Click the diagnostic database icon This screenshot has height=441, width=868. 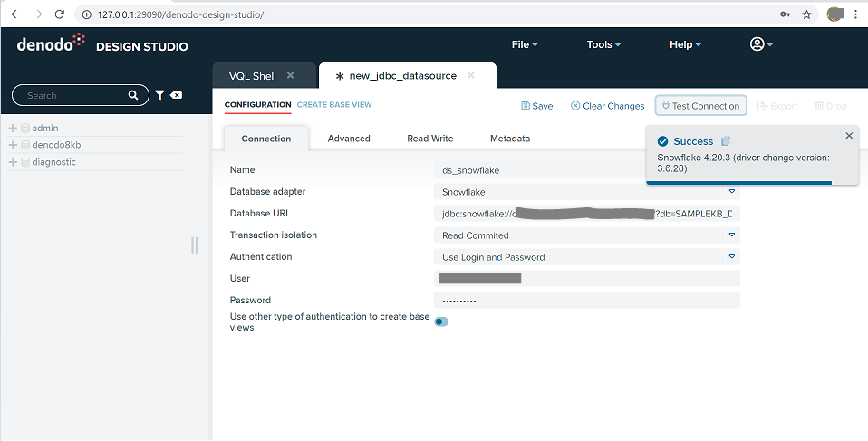coord(25,162)
